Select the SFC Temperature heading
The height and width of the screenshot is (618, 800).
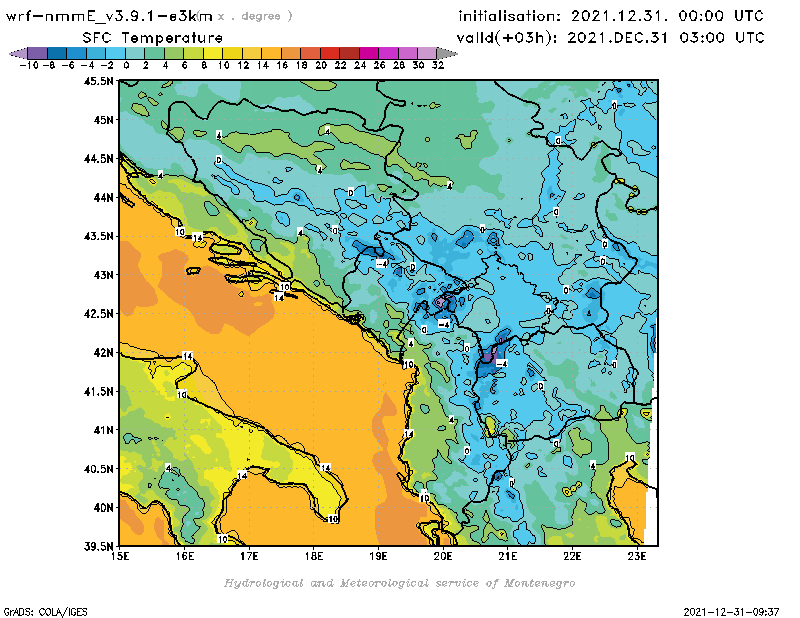(x=153, y=38)
